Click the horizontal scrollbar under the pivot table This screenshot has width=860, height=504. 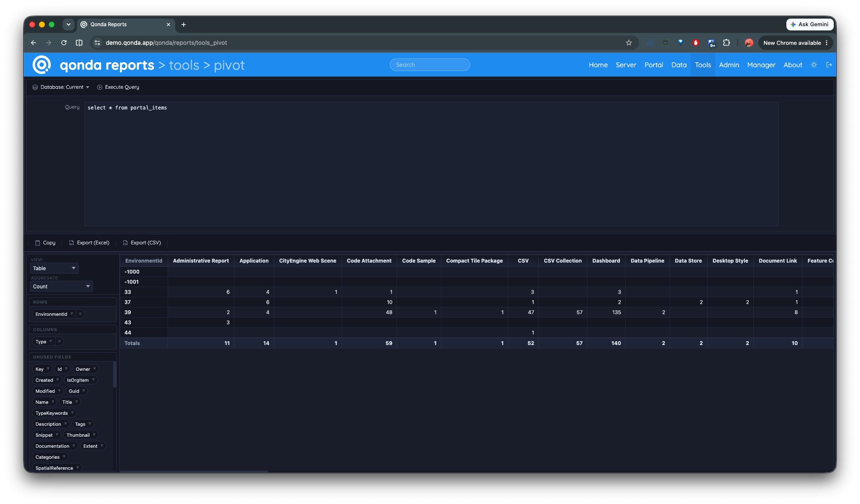194,471
